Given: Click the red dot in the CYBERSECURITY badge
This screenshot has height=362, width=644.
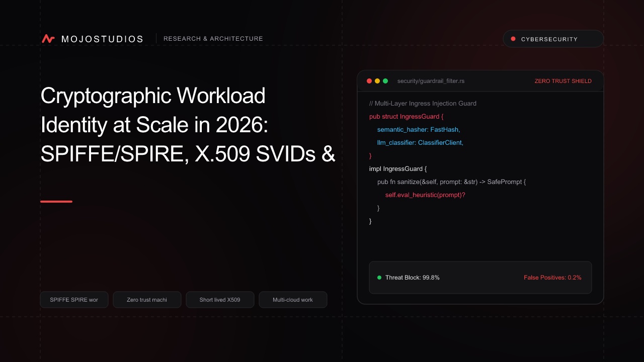Looking at the screenshot, I should point(513,39).
